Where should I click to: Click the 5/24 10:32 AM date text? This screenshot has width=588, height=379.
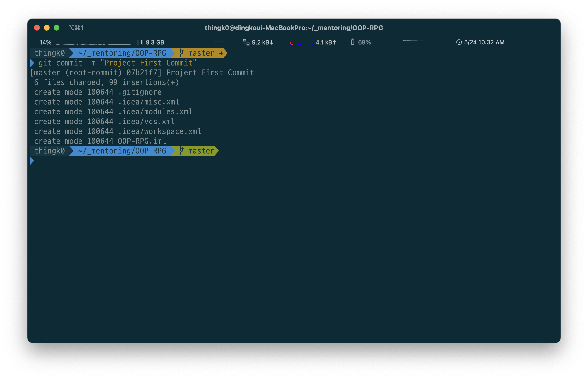(484, 42)
